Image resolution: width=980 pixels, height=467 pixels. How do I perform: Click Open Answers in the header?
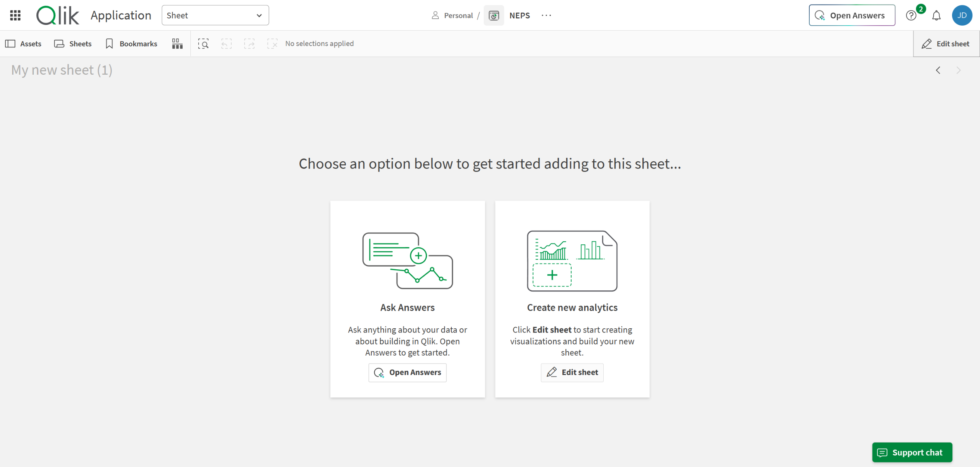coord(852,15)
